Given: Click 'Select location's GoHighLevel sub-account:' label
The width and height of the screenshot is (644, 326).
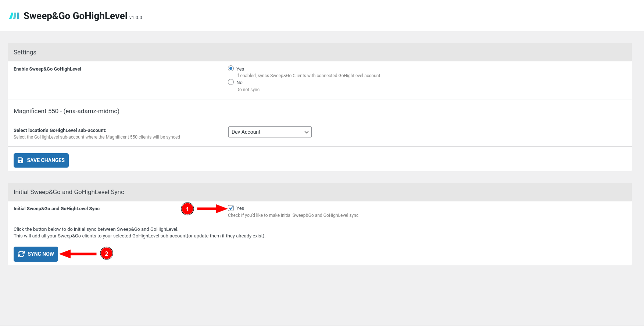Looking at the screenshot, I should (60, 130).
